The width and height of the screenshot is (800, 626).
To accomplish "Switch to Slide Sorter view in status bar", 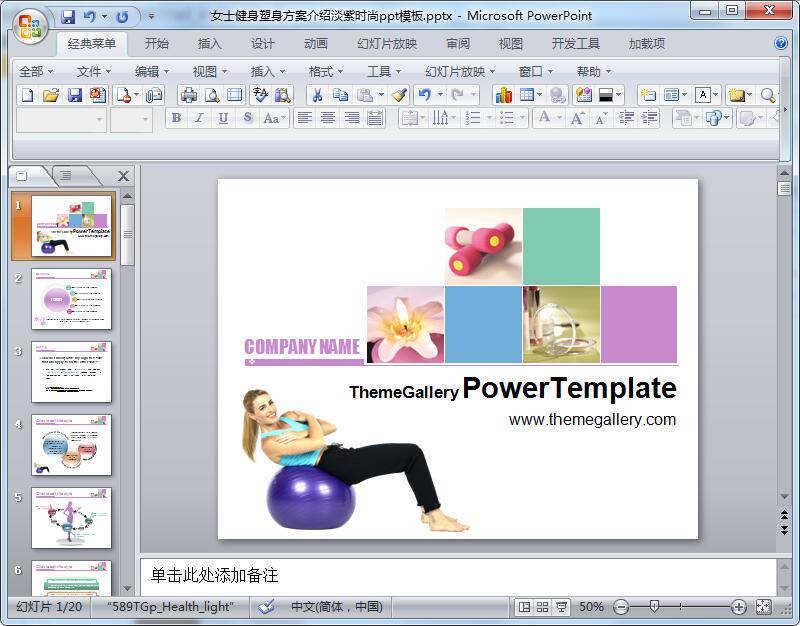I will click(542, 607).
